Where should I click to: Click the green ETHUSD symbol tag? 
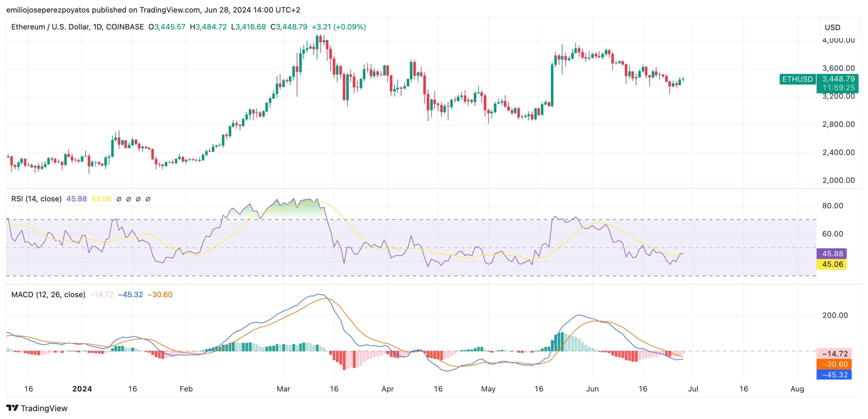pos(797,79)
